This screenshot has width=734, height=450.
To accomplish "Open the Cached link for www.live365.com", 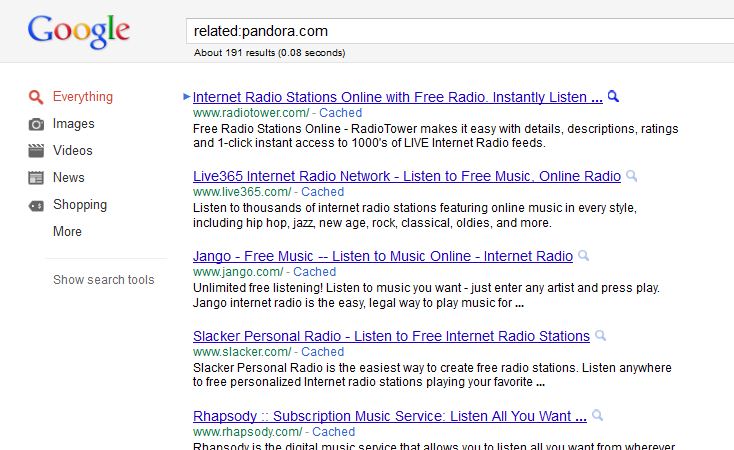I will click(x=323, y=192).
